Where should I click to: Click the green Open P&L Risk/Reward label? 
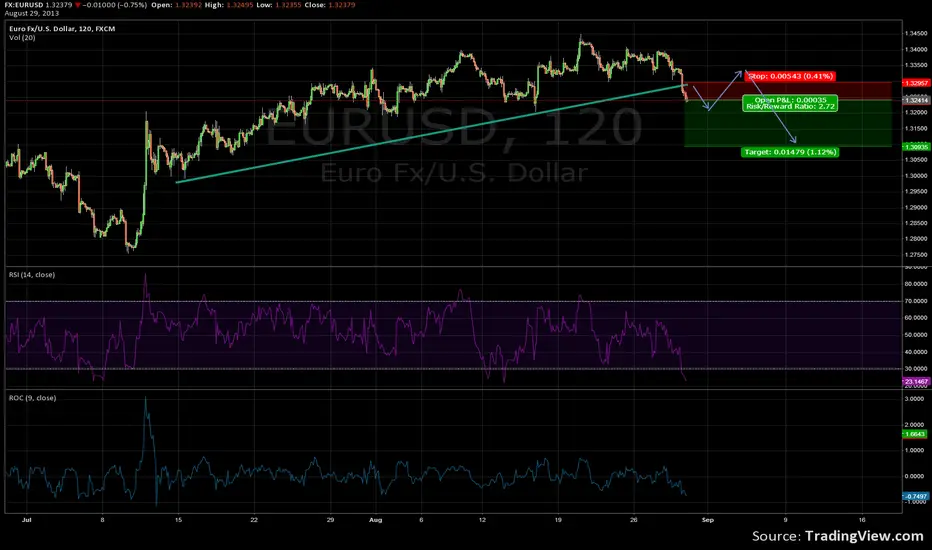790,103
